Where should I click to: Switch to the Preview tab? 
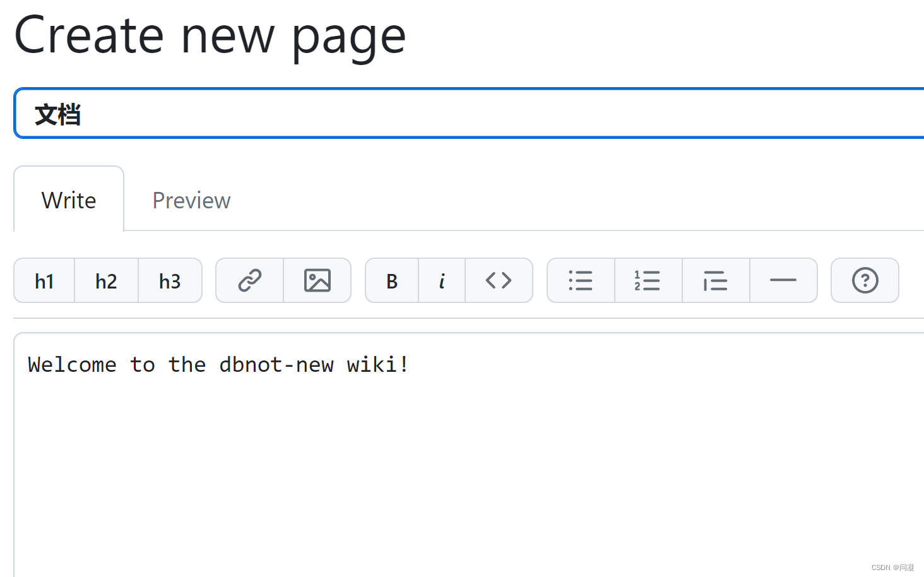tap(191, 200)
